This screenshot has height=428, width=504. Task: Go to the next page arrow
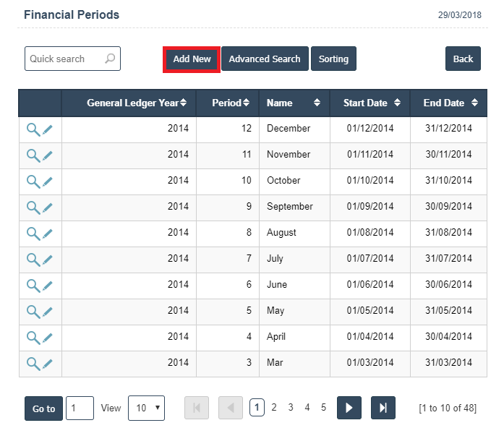349,408
